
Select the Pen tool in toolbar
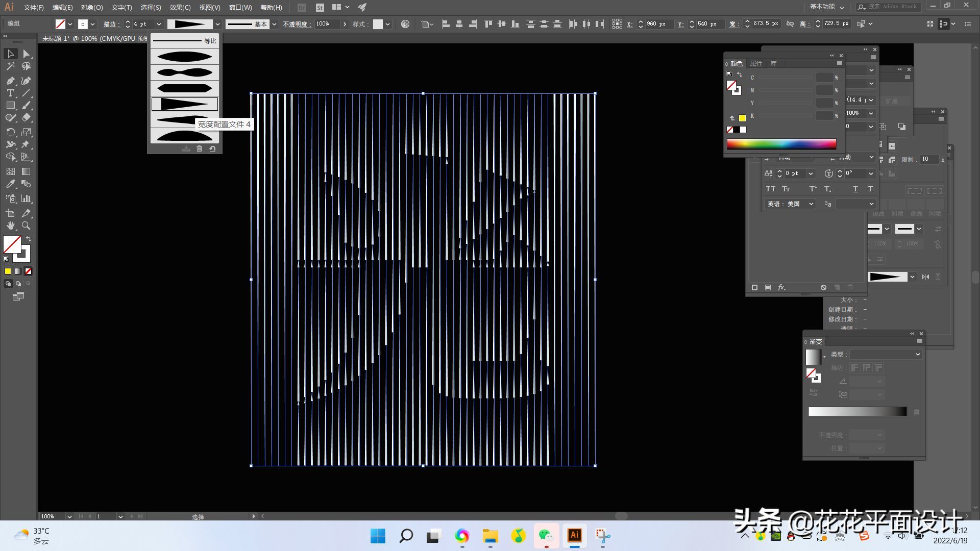(9, 80)
